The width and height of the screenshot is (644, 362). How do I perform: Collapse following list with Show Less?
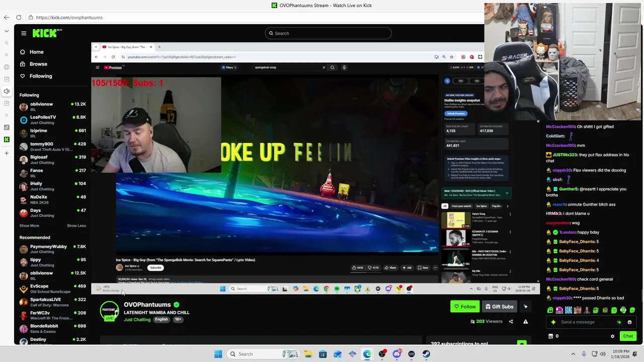coord(76,226)
